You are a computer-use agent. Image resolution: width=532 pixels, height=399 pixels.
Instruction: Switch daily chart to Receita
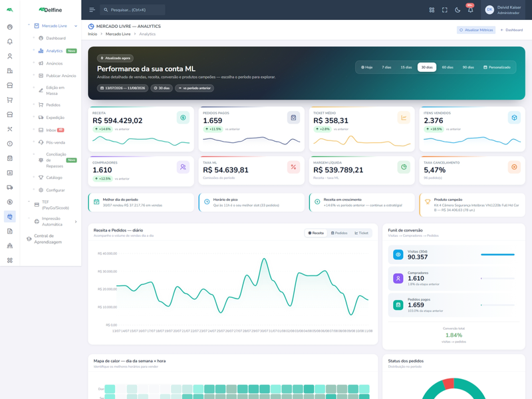click(316, 233)
